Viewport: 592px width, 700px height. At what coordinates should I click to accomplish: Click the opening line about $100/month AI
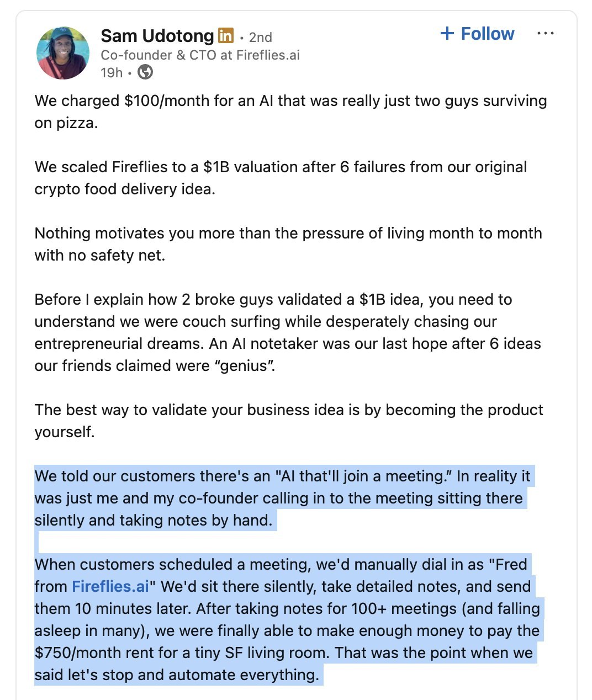pos(276,100)
